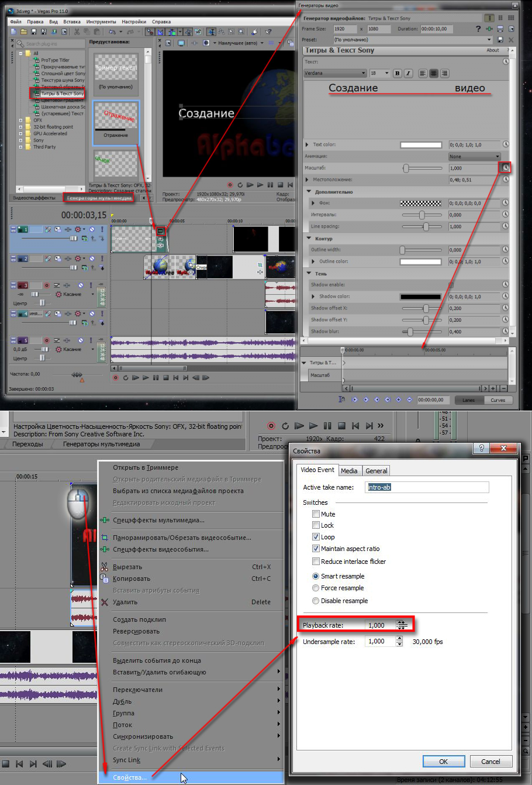
Task: Switch to the Media tab in Свойства
Action: [x=349, y=470]
